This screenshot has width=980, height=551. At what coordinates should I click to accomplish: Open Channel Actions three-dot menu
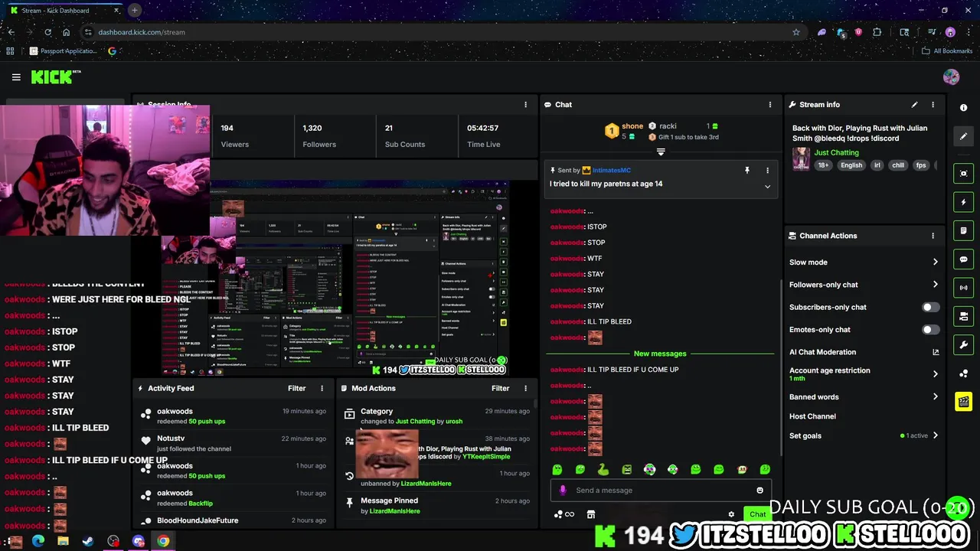click(933, 236)
